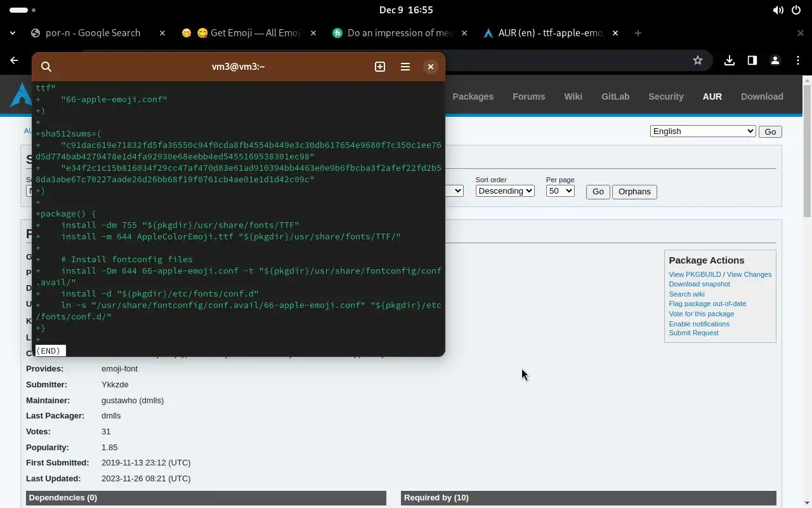
Task: Open the Sort order Descending dropdown
Action: click(505, 190)
